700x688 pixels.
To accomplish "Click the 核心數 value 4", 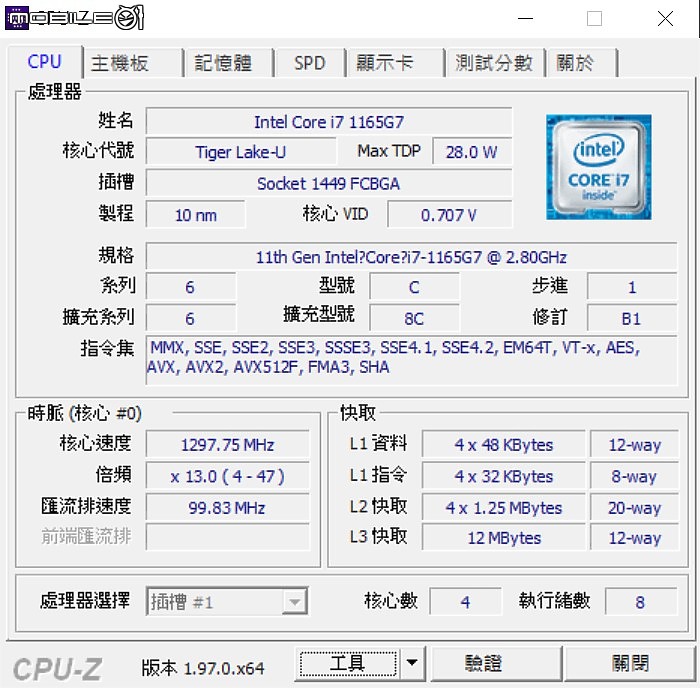I will coord(465,601).
